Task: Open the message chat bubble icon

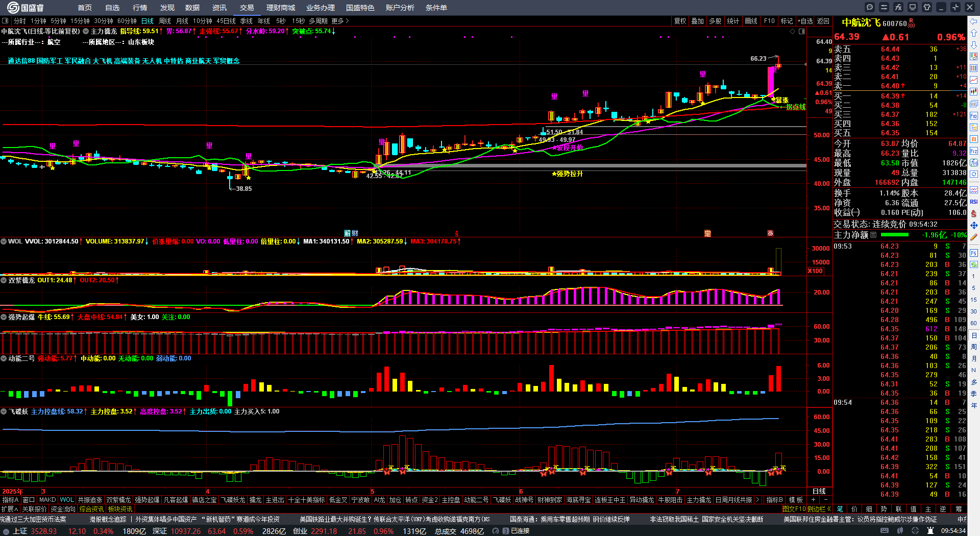Action: tap(870, 7)
